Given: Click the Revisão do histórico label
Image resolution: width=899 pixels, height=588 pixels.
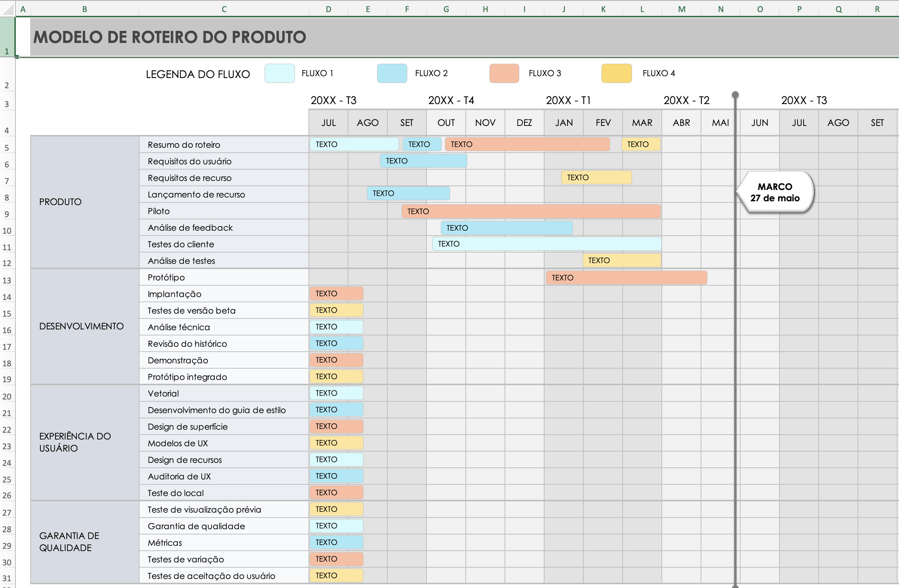Looking at the screenshot, I should click(187, 344).
